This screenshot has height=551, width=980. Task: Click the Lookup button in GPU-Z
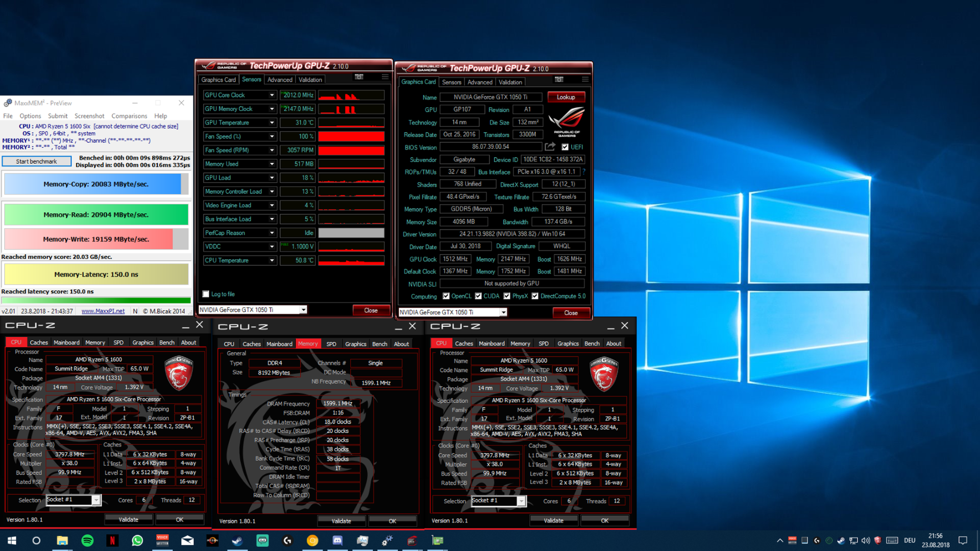pos(566,97)
